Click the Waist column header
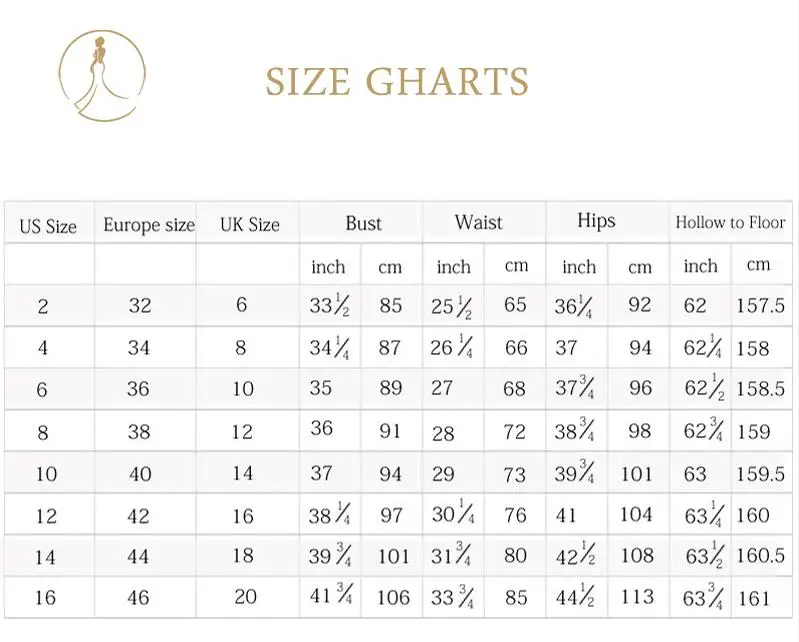This screenshot has height=642, width=799. (x=478, y=222)
